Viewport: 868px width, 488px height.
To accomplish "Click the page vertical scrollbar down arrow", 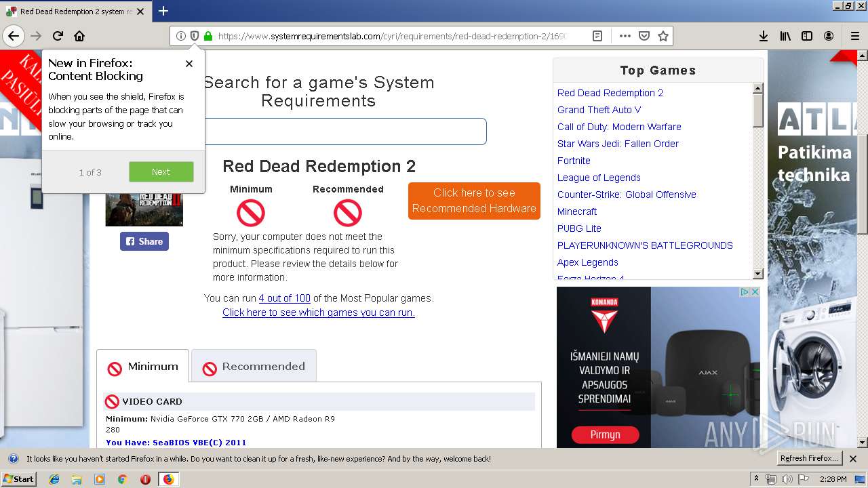I will [x=862, y=442].
